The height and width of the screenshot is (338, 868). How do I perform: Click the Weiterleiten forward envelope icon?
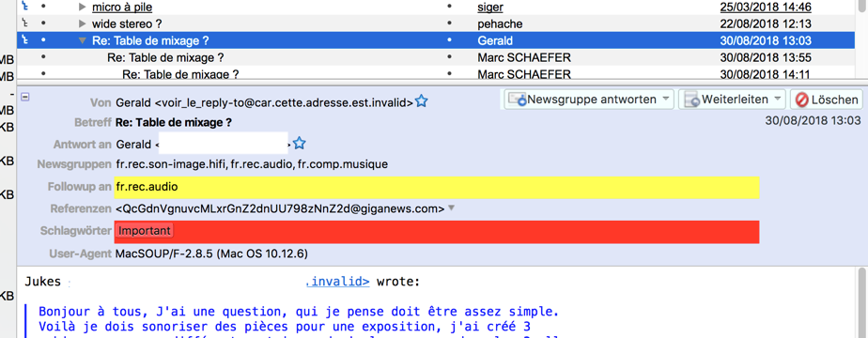tap(692, 100)
